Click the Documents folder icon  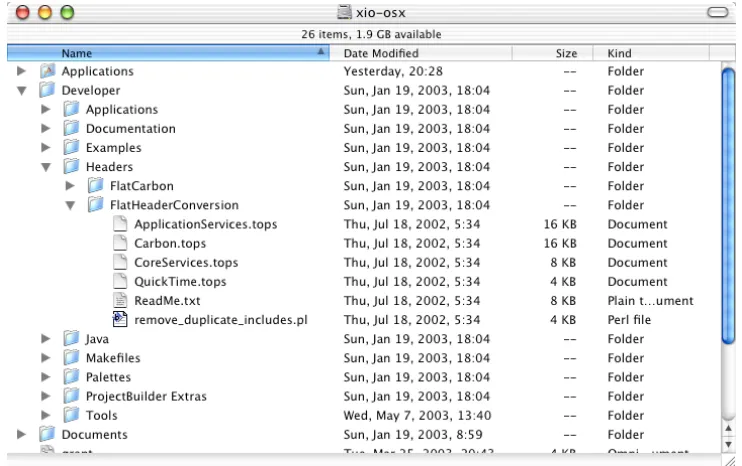pos(47,434)
